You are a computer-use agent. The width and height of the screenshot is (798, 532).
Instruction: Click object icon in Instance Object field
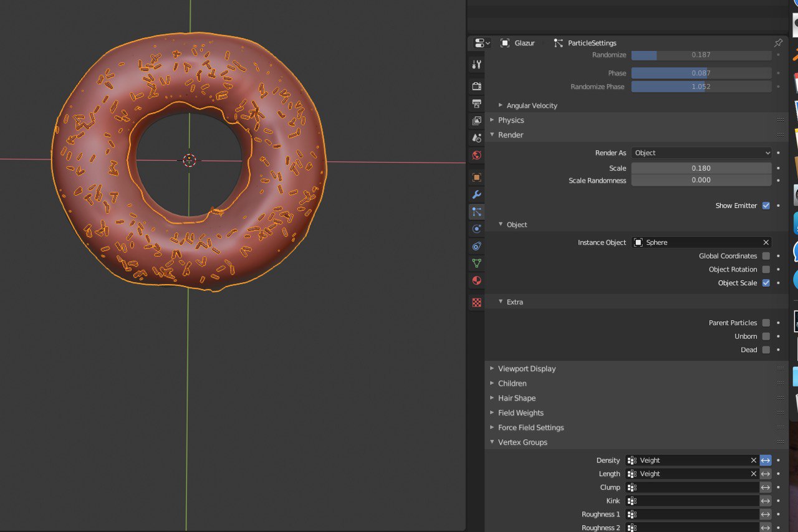(x=638, y=242)
